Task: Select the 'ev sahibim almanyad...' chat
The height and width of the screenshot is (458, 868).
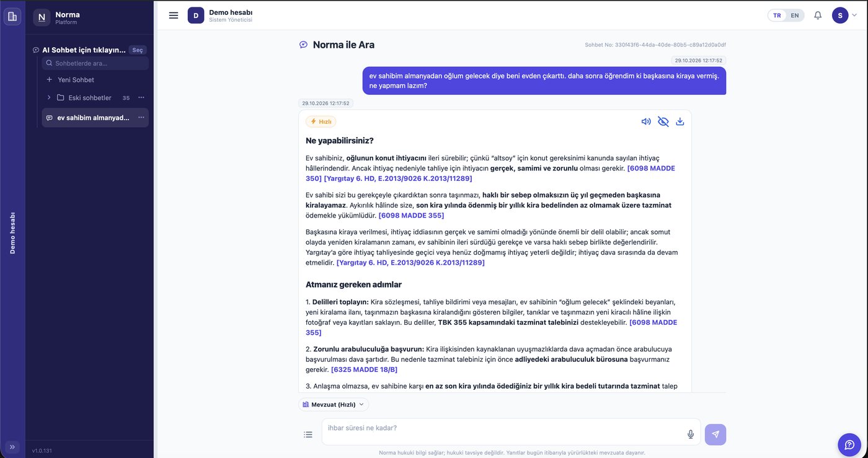Action: [x=93, y=118]
